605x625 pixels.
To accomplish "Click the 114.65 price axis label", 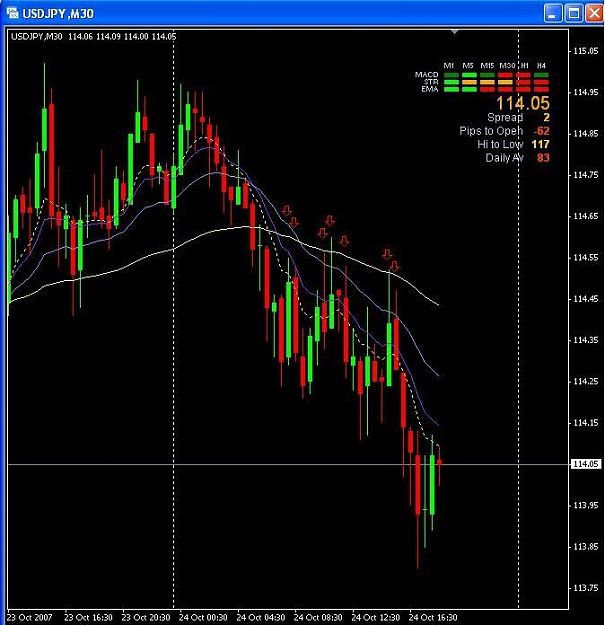I will click(x=585, y=216).
